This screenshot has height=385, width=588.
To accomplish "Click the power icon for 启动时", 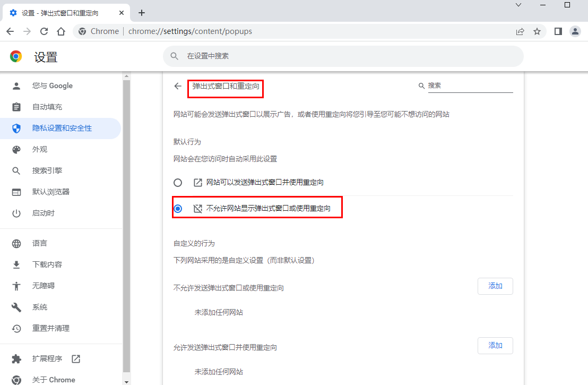I will coord(16,213).
